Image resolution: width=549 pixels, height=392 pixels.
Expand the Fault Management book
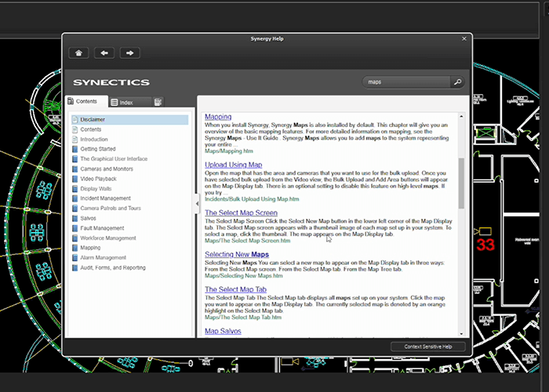pos(102,228)
